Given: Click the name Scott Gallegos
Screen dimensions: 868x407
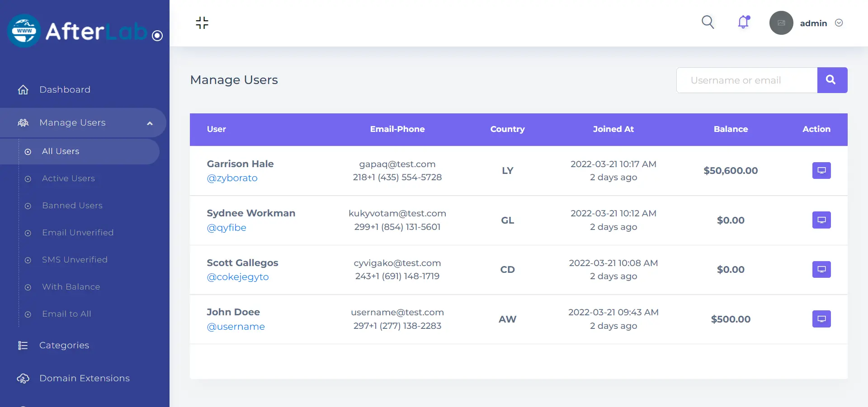Looking at the screenshot, I should tap(242, 262).
